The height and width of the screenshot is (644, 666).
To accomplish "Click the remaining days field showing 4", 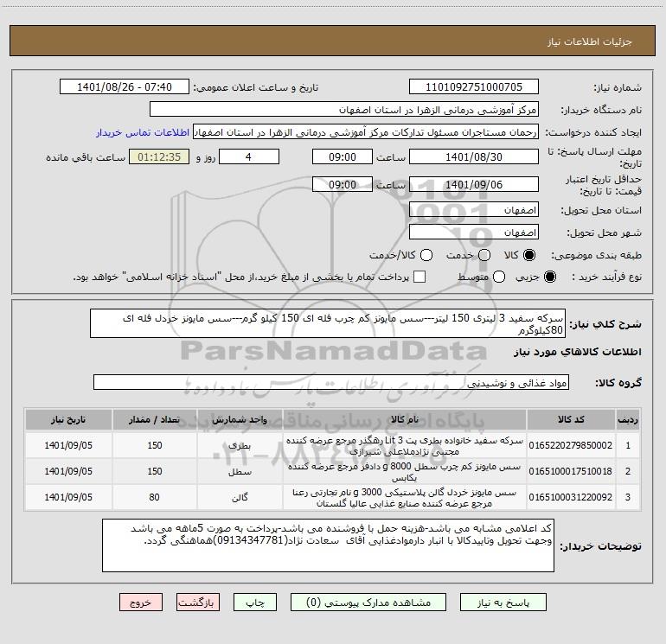I will tap(249, 157).
